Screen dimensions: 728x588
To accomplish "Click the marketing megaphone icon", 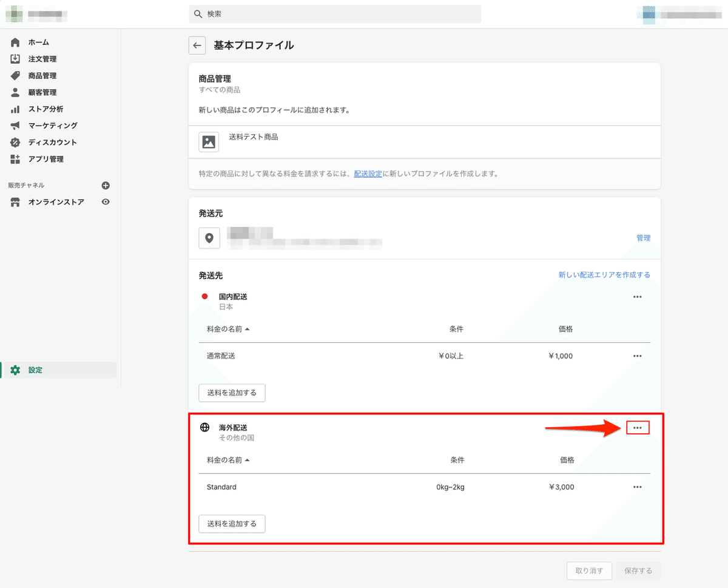I will [16, 126].
